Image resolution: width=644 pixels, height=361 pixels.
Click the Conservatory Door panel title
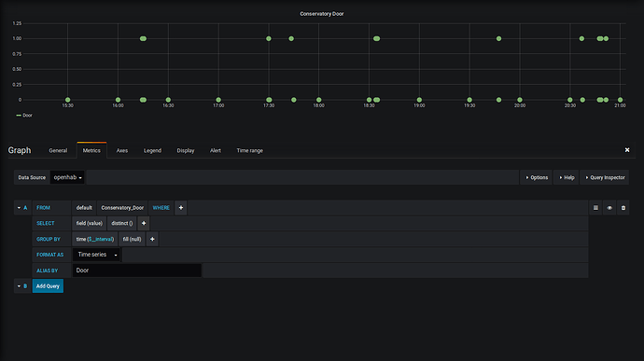(x=322, y=14)
